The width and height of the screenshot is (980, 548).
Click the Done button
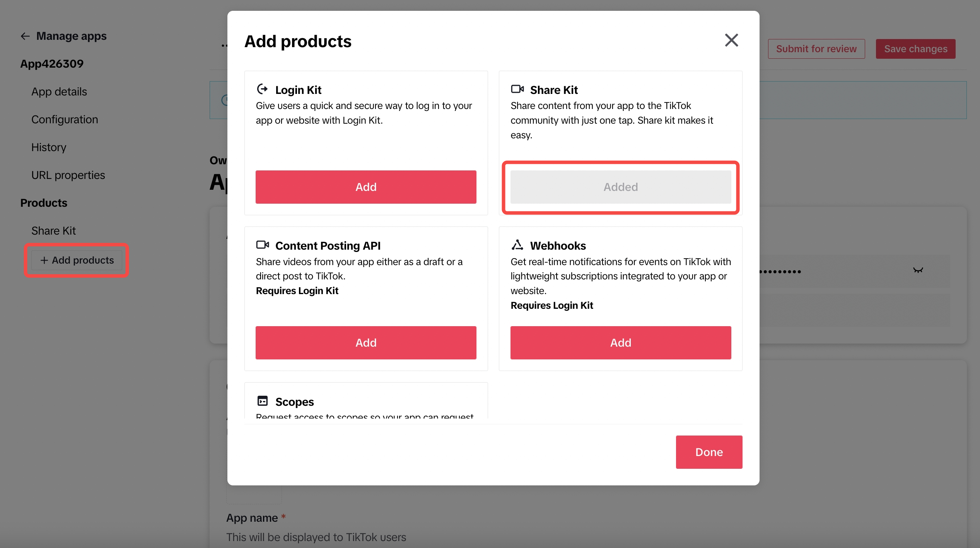pyautogui.click(x=709, y=452)
